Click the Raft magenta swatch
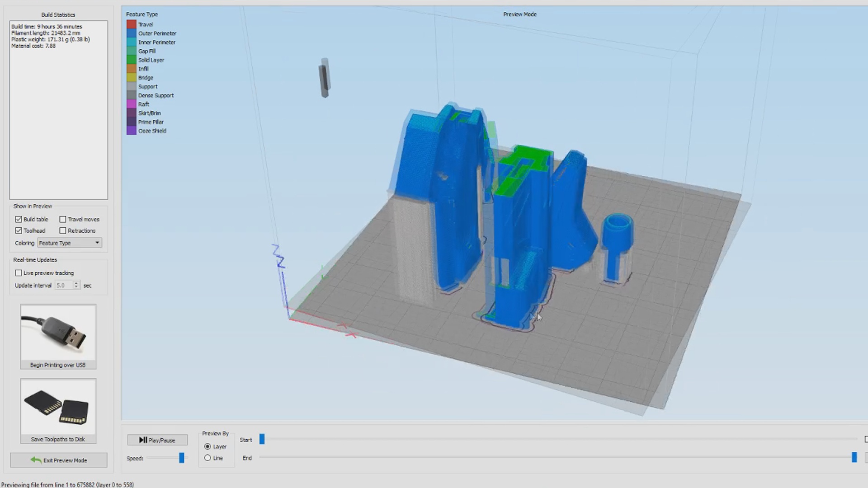868x488 pixels. [131, 104]
